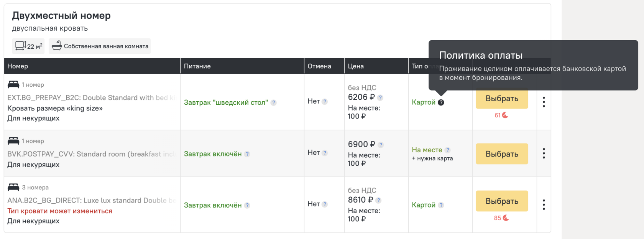This screenshot has width=644, height=239.
Task: Open three-dot menu for the 6900 ₽ rate
Action: coord(544,153)
